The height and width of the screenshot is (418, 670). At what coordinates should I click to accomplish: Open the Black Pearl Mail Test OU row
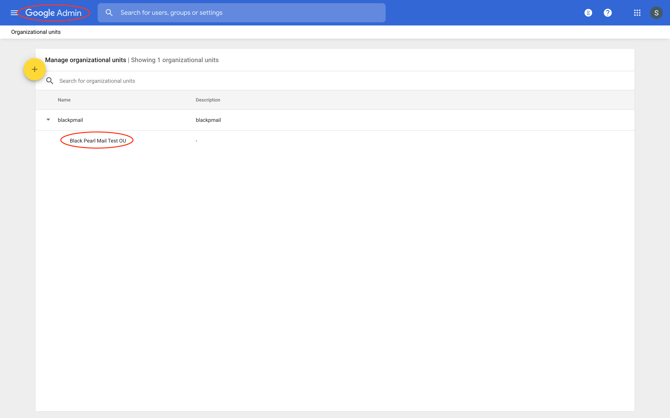pyautogui.click(x=98, y=141)
